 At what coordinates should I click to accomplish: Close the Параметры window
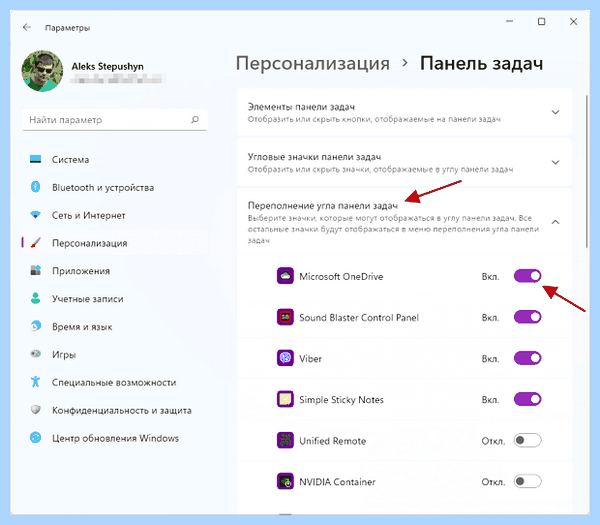tap(573, 21)
